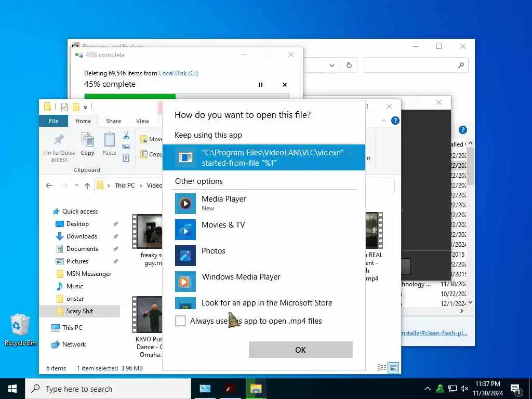Expand Programs and Features address dropdown

[332, 65]
